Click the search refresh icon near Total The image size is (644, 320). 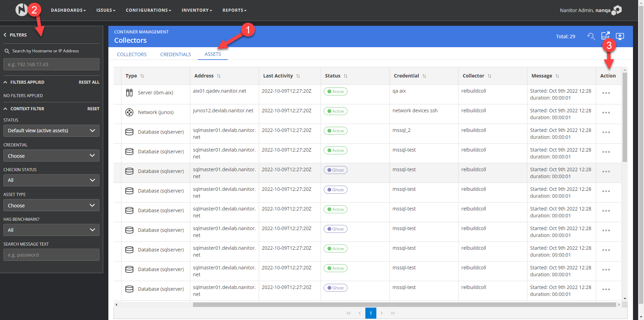pyautogui.click(x=591, y=36)
